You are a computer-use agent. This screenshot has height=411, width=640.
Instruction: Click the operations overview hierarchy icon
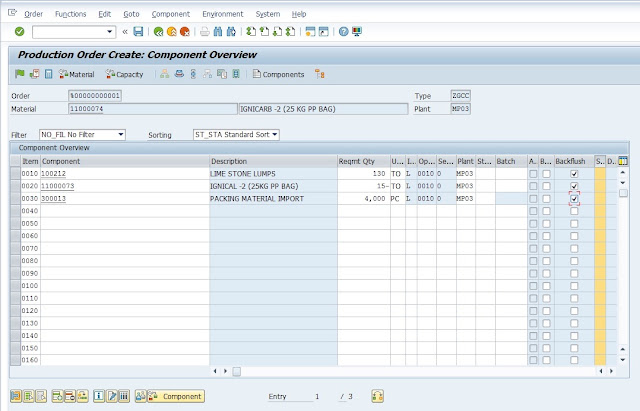(164, 74)
